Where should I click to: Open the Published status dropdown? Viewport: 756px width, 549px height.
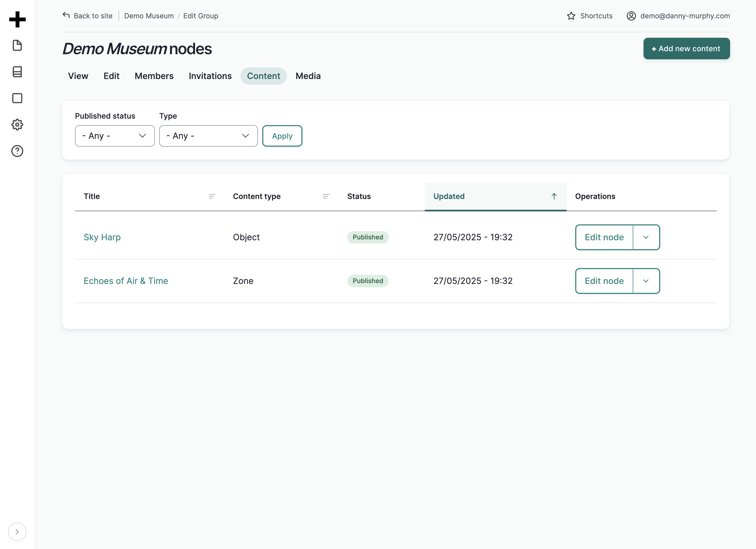pyautogui.click(x=115, y=136)
